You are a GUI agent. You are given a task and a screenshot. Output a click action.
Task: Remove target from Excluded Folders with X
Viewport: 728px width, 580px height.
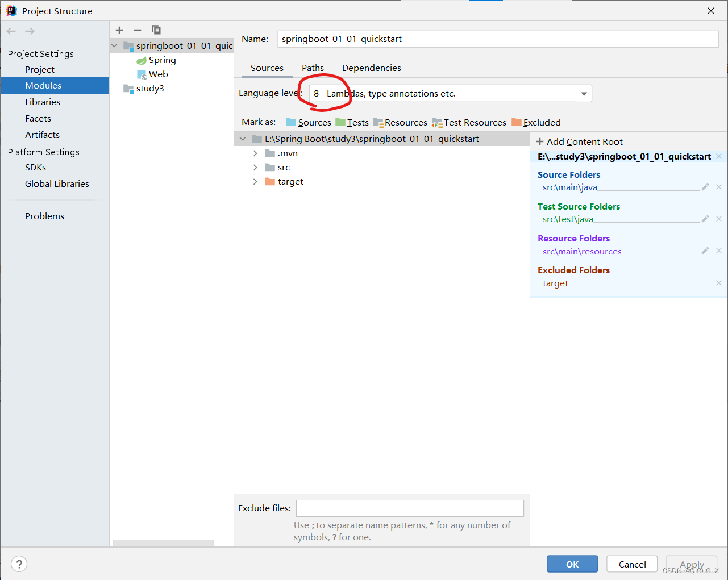(718, 282)
